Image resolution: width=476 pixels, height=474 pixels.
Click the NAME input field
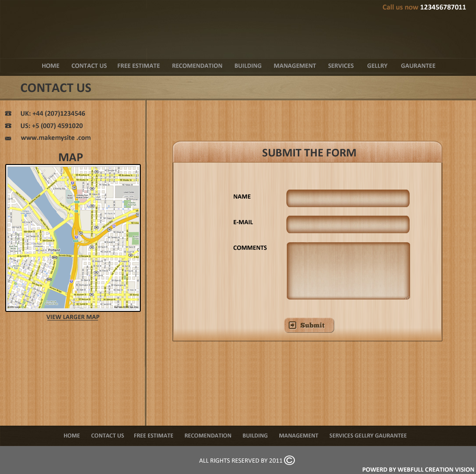tap(348, 199)
